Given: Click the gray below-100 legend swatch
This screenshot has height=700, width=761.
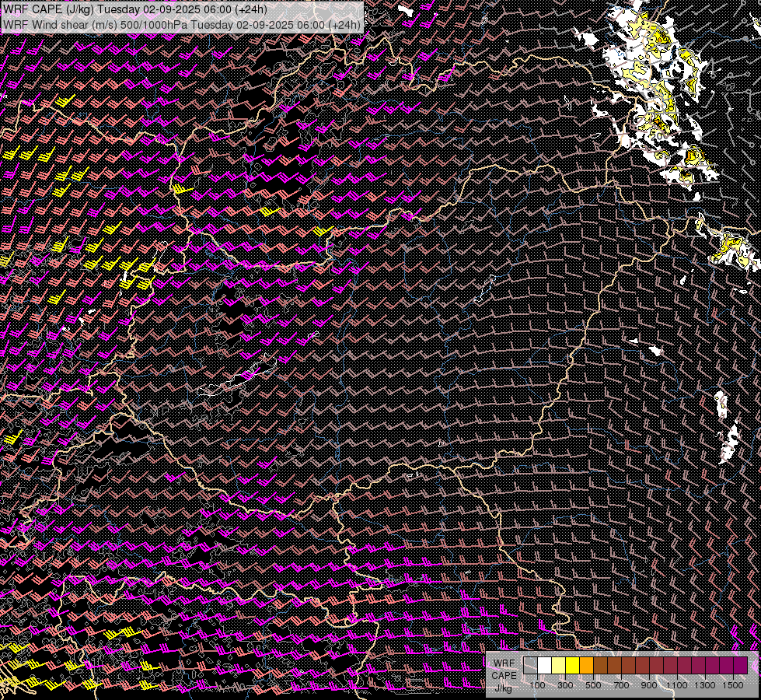Looking at the screenshot, I should (530, 665).
